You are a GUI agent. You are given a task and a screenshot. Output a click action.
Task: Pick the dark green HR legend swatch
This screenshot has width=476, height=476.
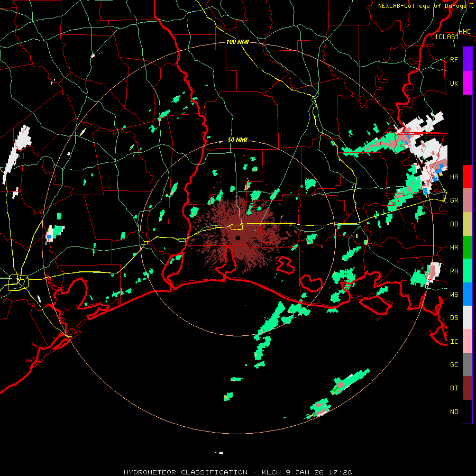(x=467, y=248)
